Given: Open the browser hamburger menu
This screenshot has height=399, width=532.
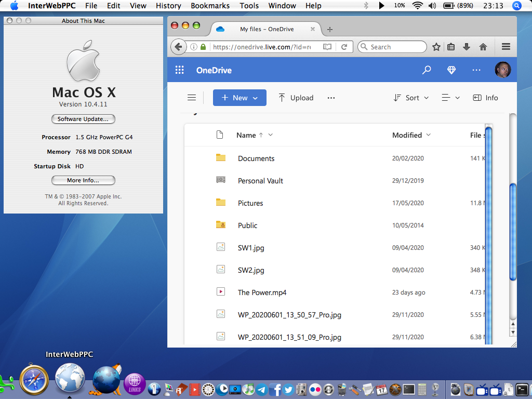Looking at the screenshot, I should pyautogui.click(x=506, y=46).
